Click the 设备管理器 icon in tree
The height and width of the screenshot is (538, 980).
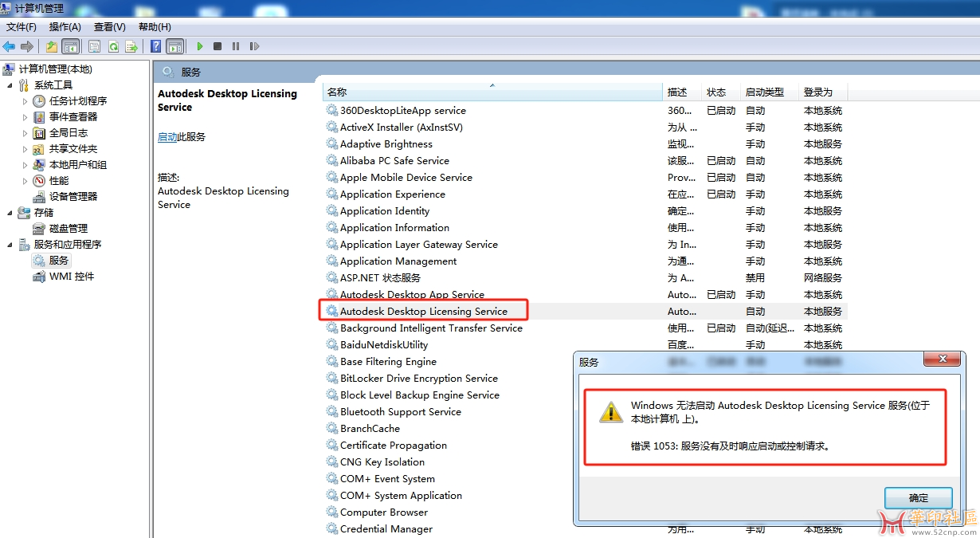39,197
